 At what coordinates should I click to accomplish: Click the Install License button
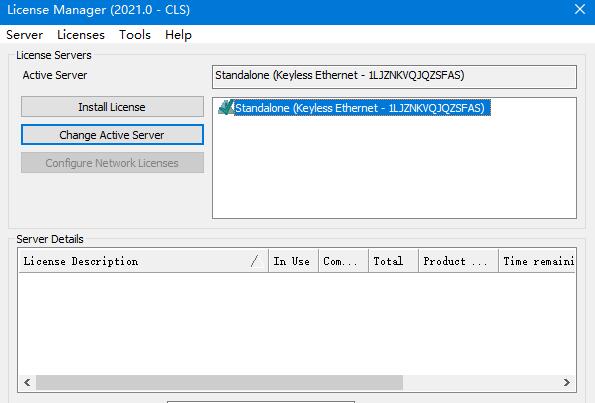tap(112, 107)
